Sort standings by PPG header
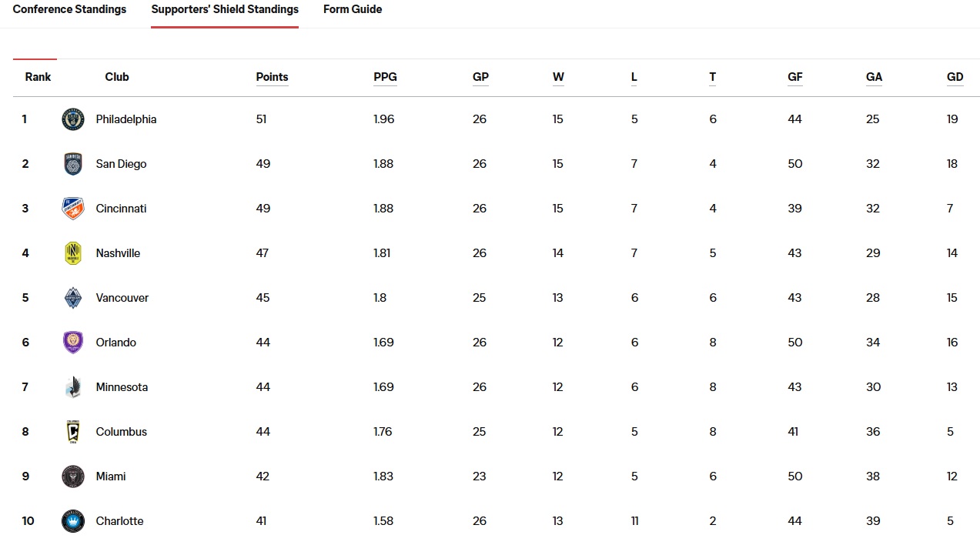Viewport: 980px width, 545px height. pyautogui.click(x=385, y=77)
